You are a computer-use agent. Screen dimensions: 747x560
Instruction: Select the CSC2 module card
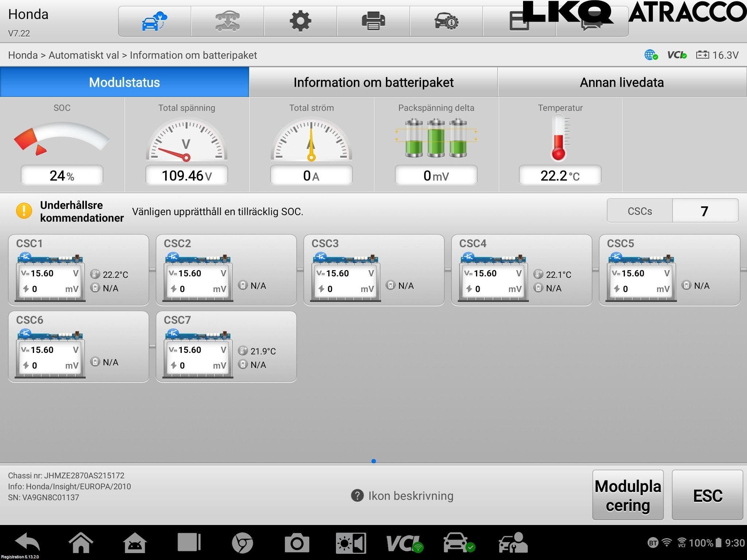click(x=226, y=270)
